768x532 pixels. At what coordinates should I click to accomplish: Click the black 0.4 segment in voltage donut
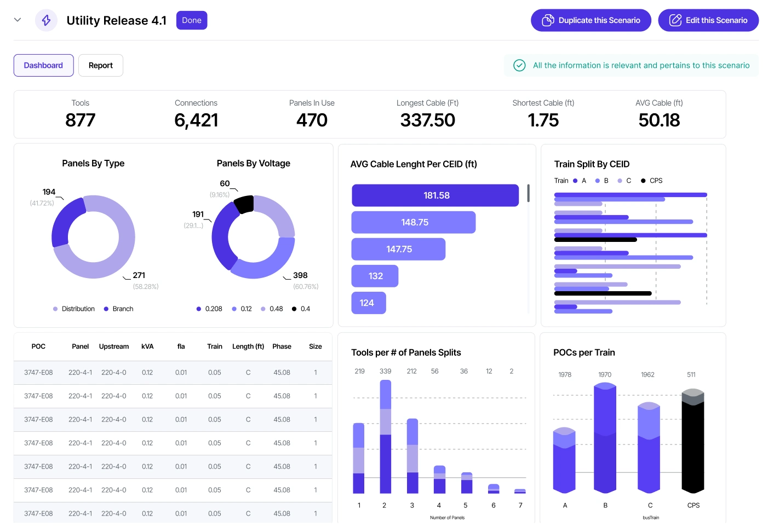(244, 205)
